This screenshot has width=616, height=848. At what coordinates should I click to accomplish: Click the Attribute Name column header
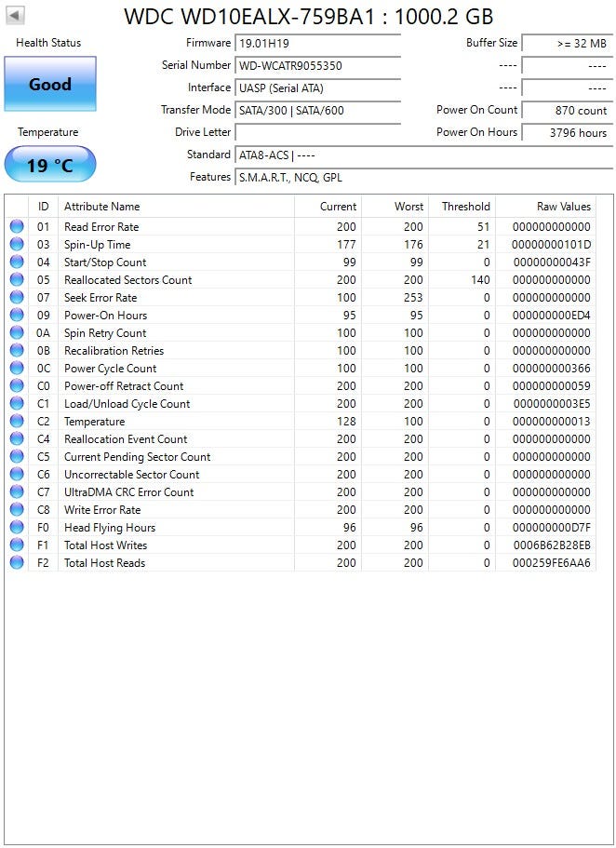[x=176, y=207]
